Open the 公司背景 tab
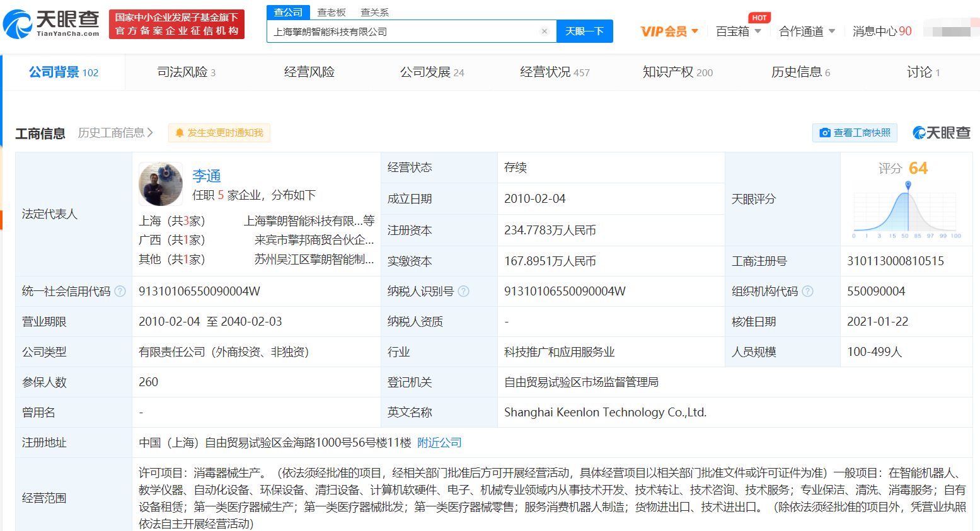The image size is (980, 531). point(64,72)
